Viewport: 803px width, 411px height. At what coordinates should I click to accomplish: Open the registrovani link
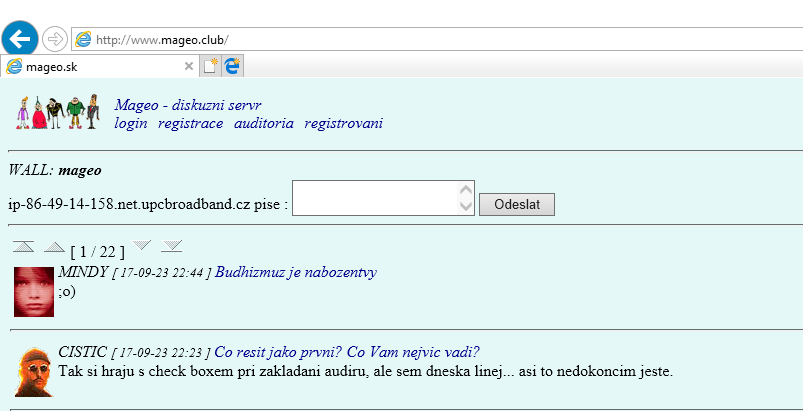[x=343, y=123]
